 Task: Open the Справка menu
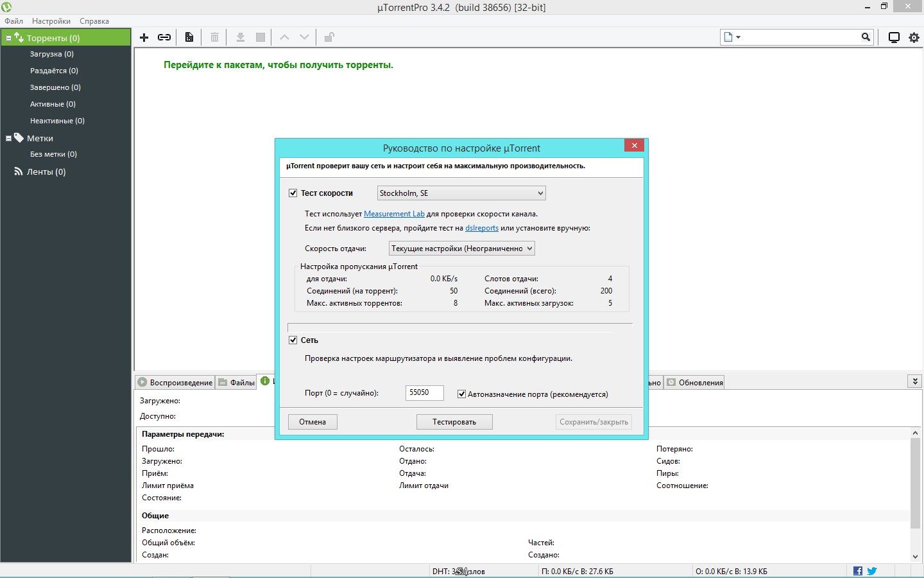tap(94, 21)
